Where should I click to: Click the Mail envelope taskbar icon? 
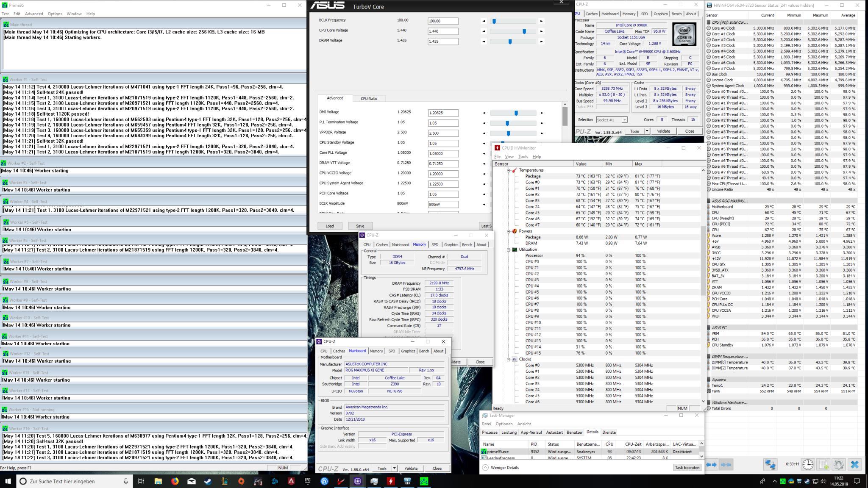pos(192,481)
